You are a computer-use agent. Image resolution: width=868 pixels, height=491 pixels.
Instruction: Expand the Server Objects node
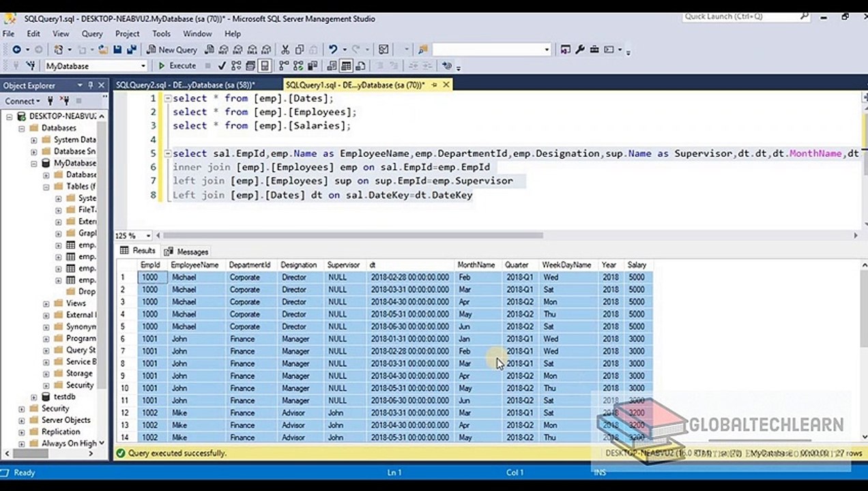(21, 420)
